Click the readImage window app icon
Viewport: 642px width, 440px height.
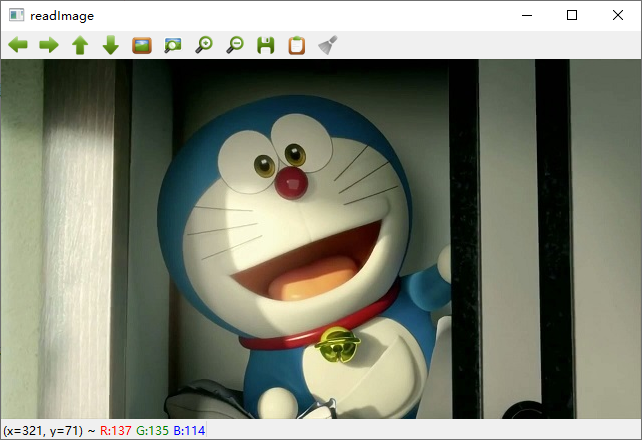pos(17,15)
